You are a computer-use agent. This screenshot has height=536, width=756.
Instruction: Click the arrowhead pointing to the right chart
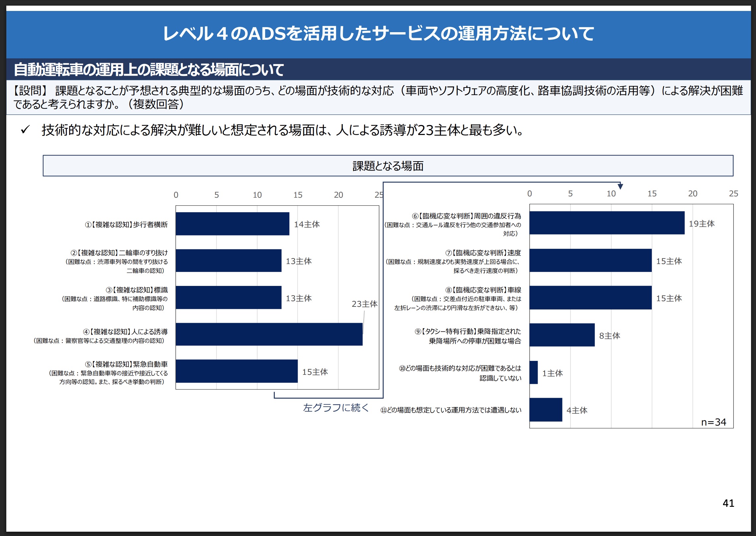point(620,186)
